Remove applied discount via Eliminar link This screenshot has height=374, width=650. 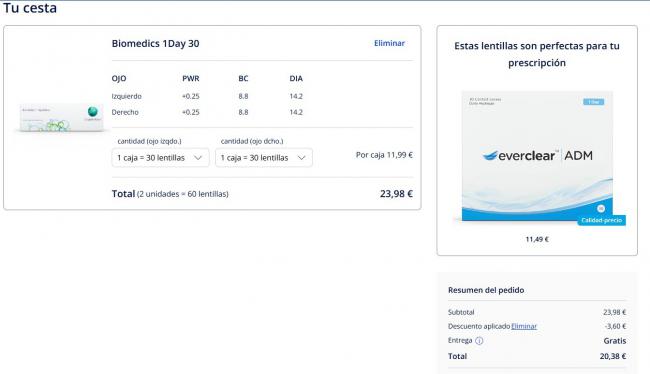point(524,326)
